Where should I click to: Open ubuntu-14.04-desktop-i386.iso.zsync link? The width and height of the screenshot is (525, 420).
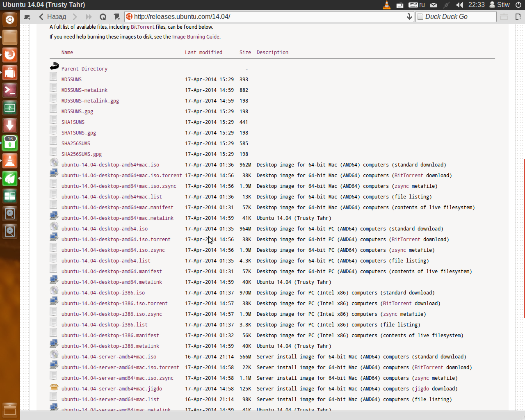coord(112,314)
